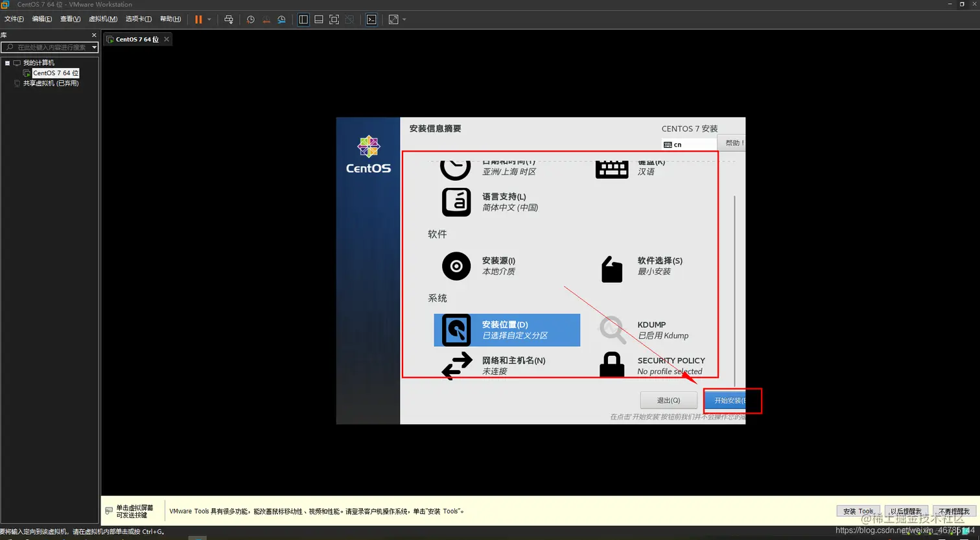Open 语言支持(L) language icon
This screenshot has height=540, width=980.
[x=456, y=202]
